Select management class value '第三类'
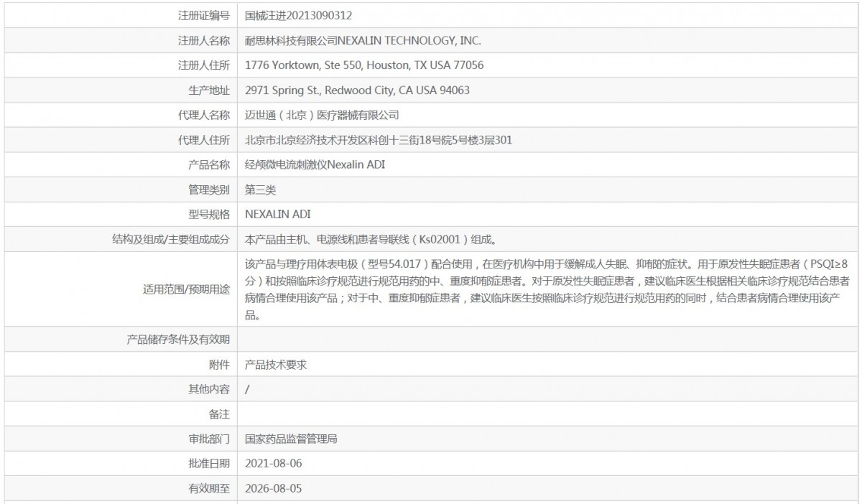Image resolution: width=862 pixels, height=504 pixels. tap(261, 190)
